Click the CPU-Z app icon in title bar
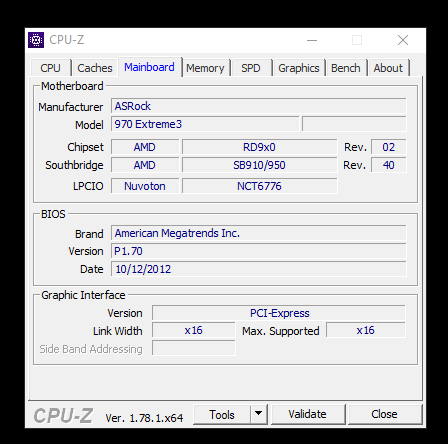The image size is (448, 444). click(x=36, y=40)
